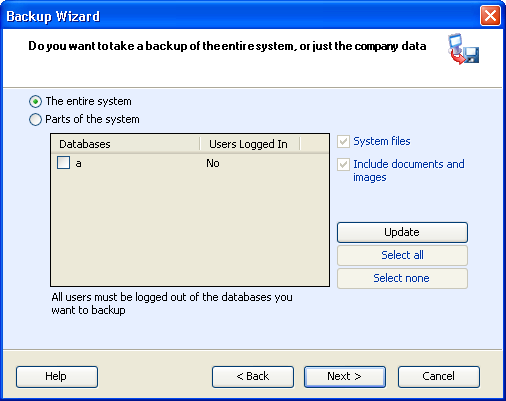Click Select none button
This screenshot has width=506, height=401.
click(x=402, y=278)
